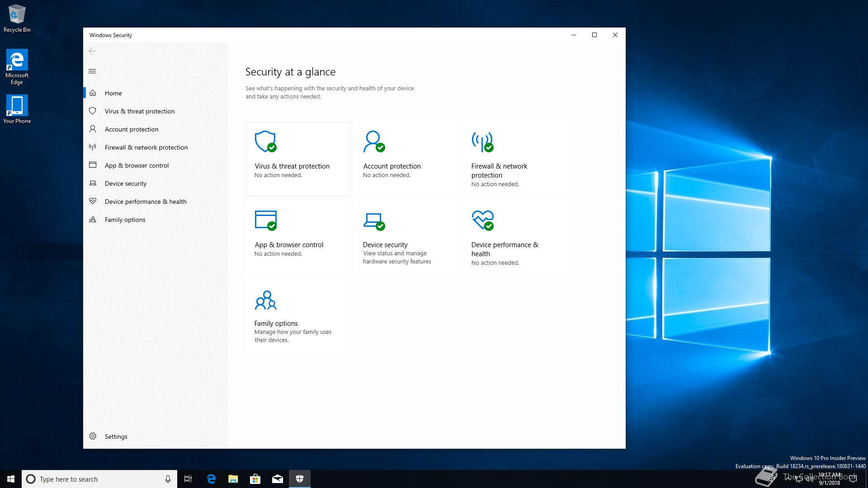Go to Account protection in sidebar
This screenshot has width=868, height=488.
pyautogui.click(x=131, y=129)
